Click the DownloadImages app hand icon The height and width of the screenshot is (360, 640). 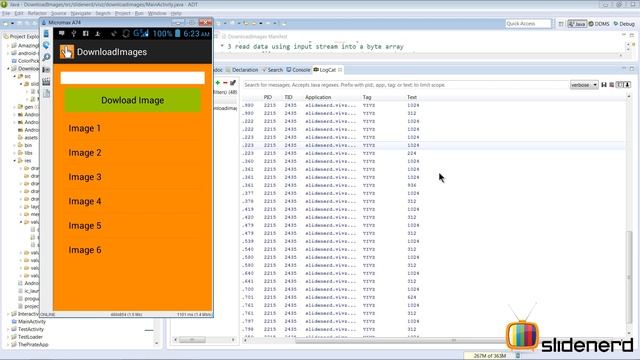[67, 52]
